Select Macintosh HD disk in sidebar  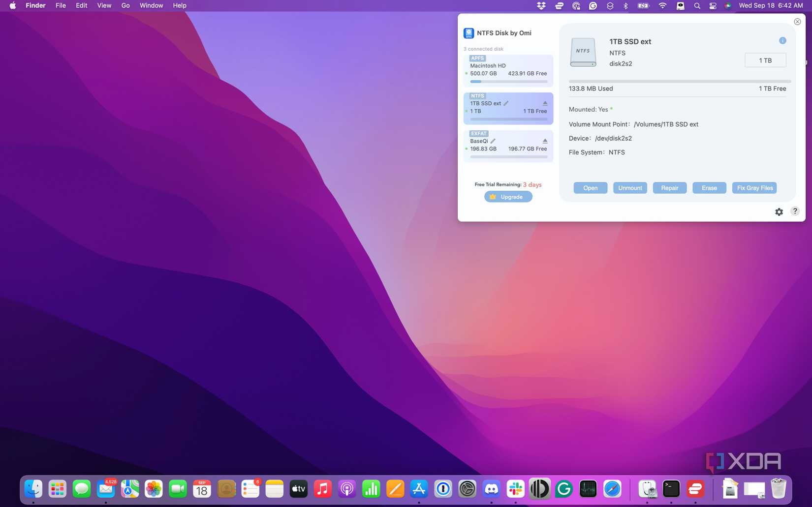508,71
